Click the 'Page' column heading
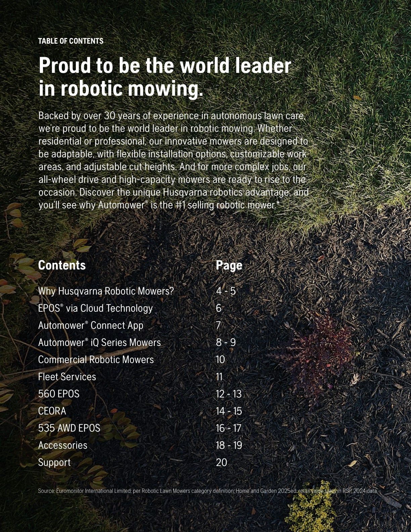This screenshot has width=411, height=532. (229, 265)
